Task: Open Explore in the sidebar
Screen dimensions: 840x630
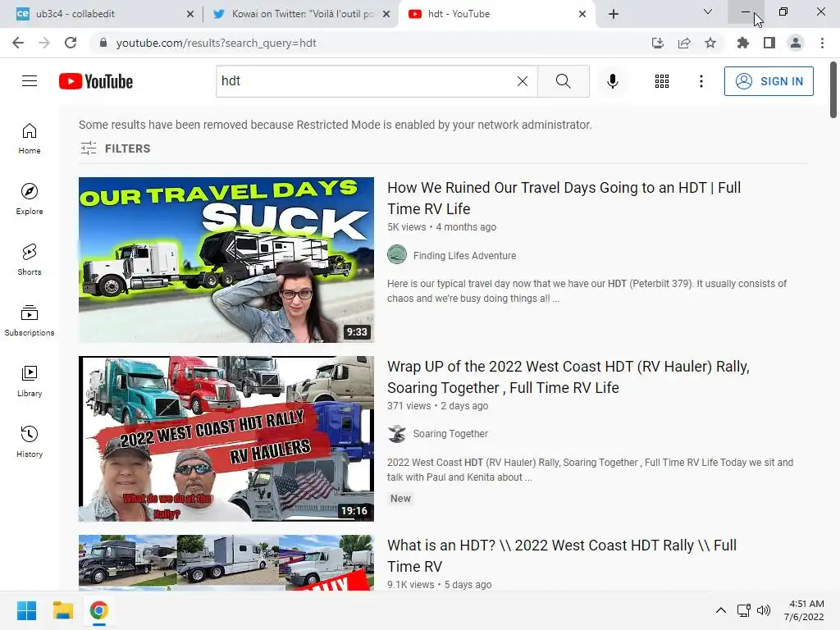Action: point(30,199)
